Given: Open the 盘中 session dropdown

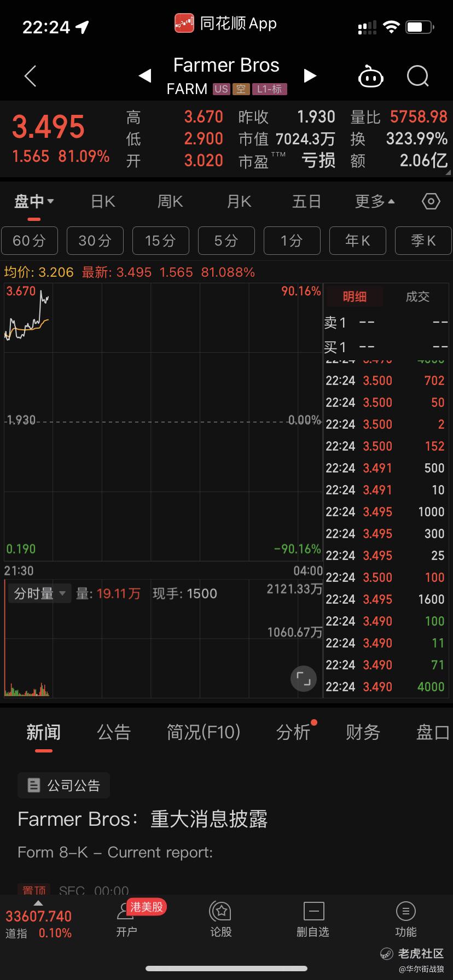Looking at the screenshot, I should [34, 202].
